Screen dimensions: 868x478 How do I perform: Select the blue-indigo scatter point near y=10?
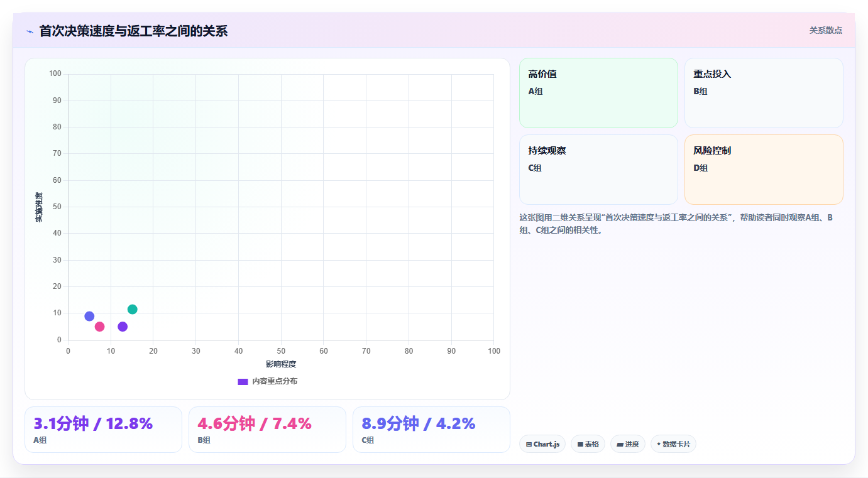pos(89,316)
